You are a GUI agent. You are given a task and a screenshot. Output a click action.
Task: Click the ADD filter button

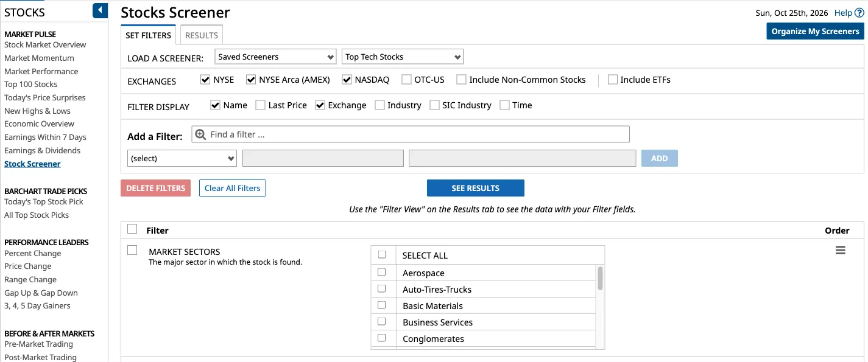click(x=660, y=158)
